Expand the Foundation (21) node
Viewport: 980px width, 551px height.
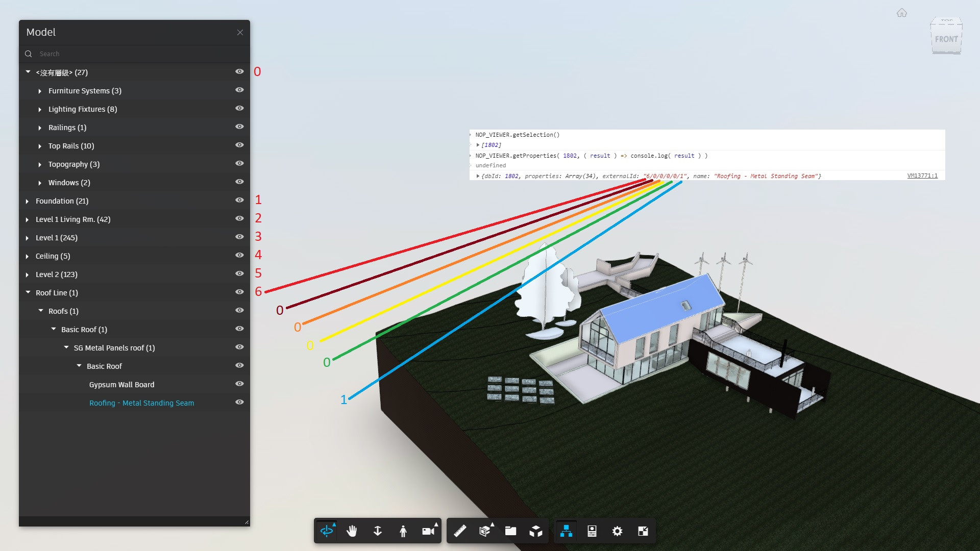click(28, 202)
